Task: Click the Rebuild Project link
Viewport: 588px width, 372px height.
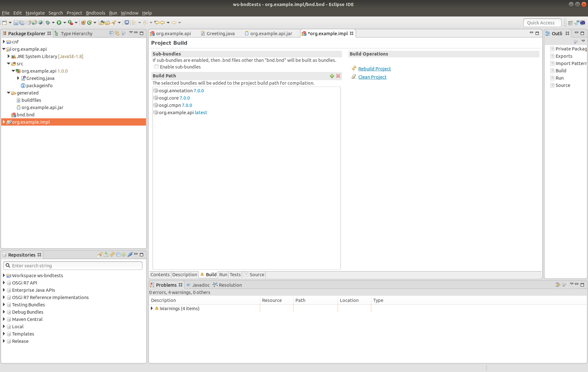Action: [x=374, y=69]
